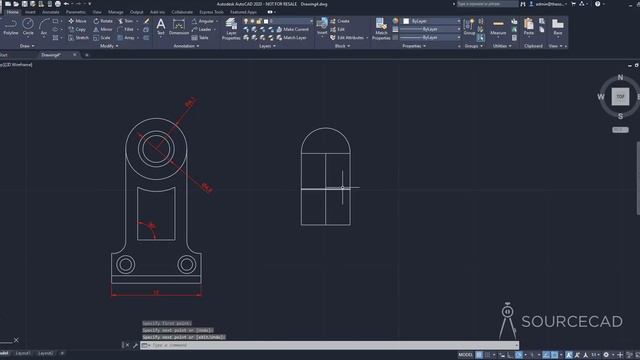Click the Group tool
The height and width of the screenshot is (360, 640).
click(469, 27)
